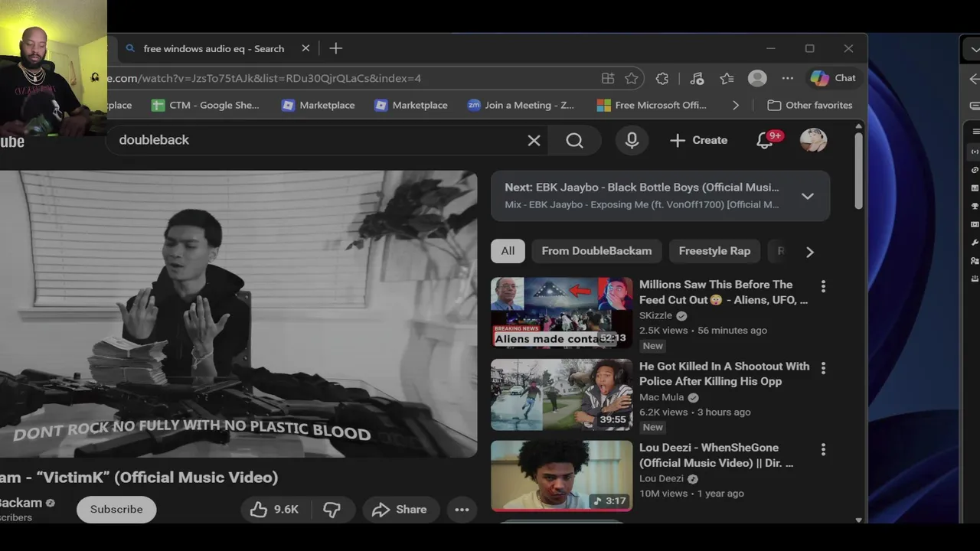Image resolution: width=980 pixels, height=551 pixels.
Task: Dislike the VictimK video
Action: [x=332, y=509]
